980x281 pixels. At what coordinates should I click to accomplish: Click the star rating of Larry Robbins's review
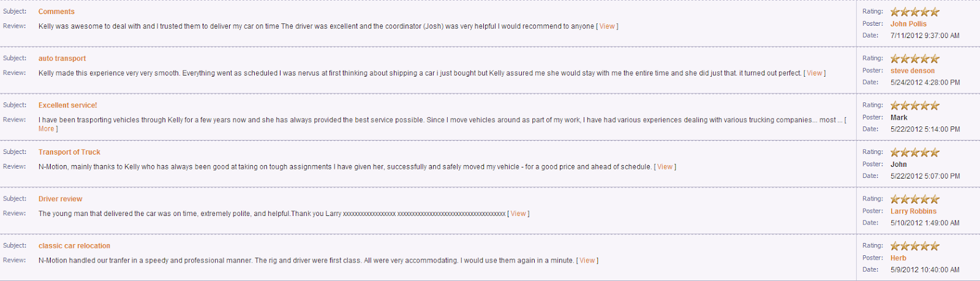point(914,199)
